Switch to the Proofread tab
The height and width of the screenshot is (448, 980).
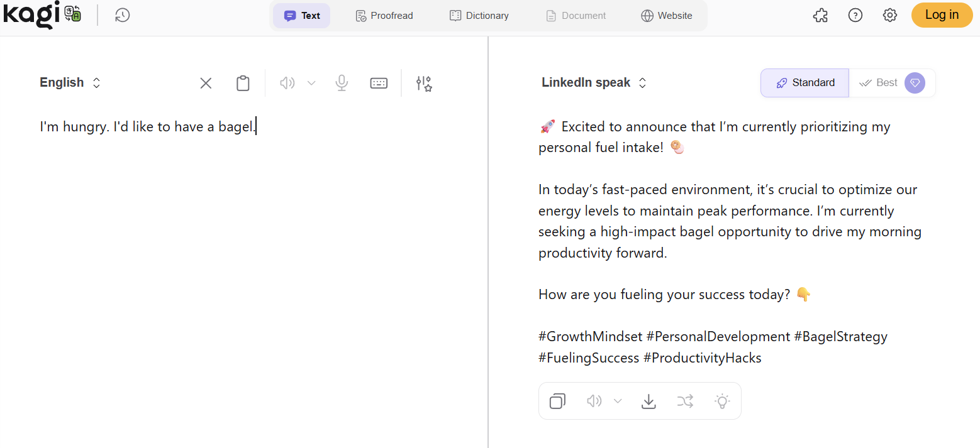[384, 16]
